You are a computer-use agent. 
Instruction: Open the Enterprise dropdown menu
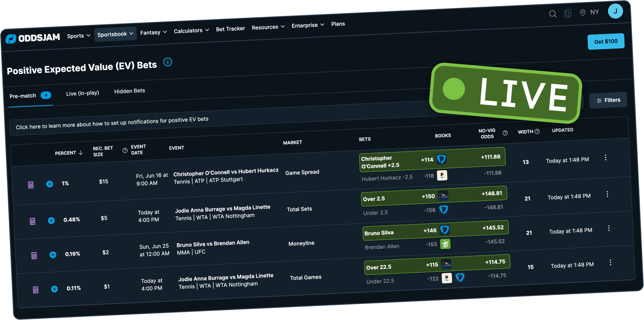(308, 25)
